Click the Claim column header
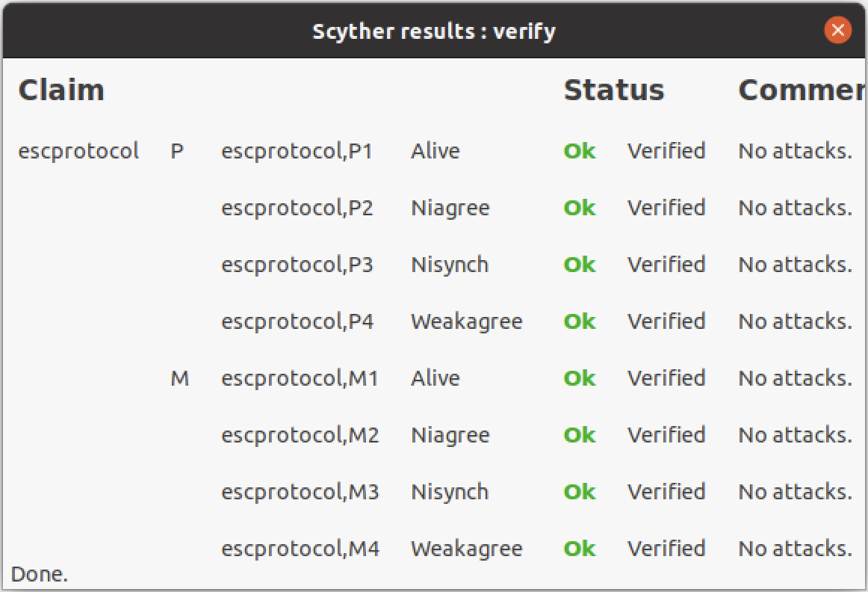Screen dimensions: 868x592 coord(61,90)
